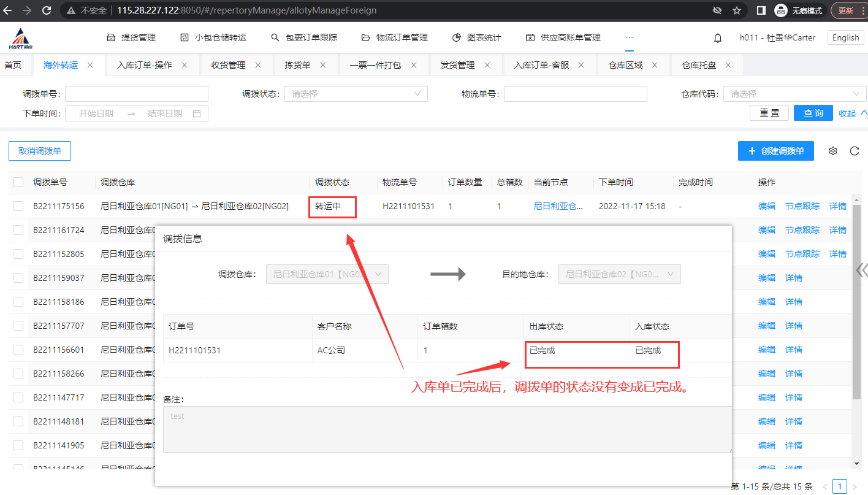Collapse filters using 收起 link

(853, 113)
